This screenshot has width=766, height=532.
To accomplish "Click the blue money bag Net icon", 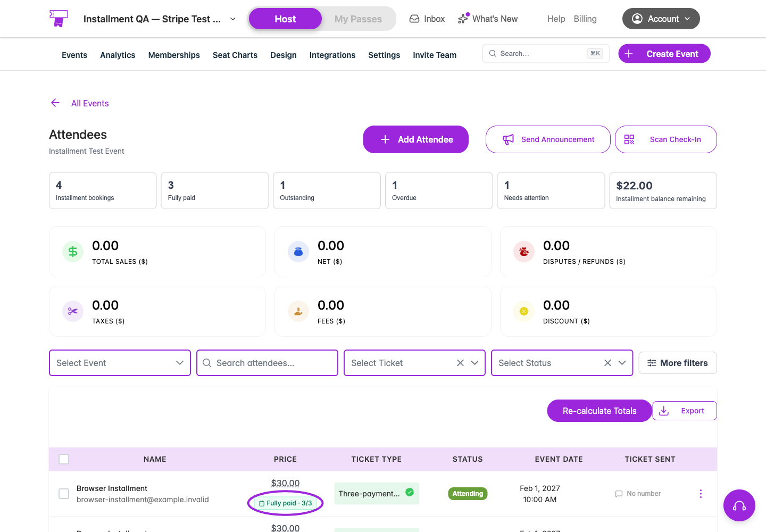I will pyautogui.click(x=298, y=252).
